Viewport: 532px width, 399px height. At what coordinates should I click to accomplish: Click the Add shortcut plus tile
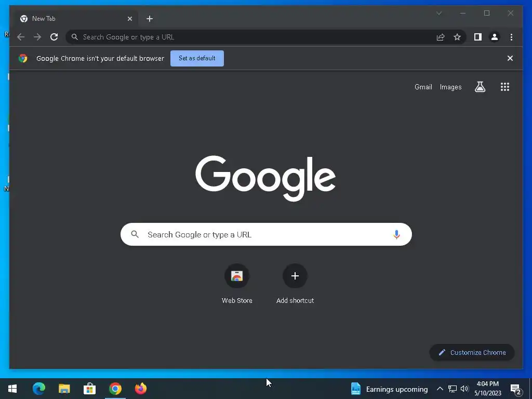295,284
